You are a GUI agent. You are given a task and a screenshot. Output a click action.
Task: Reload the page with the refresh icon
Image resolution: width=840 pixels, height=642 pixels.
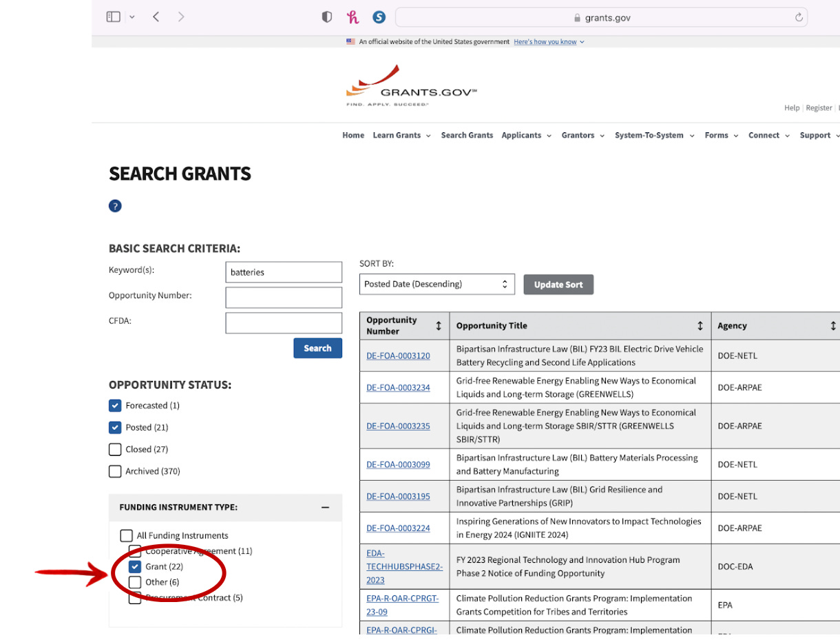(799, 18)
